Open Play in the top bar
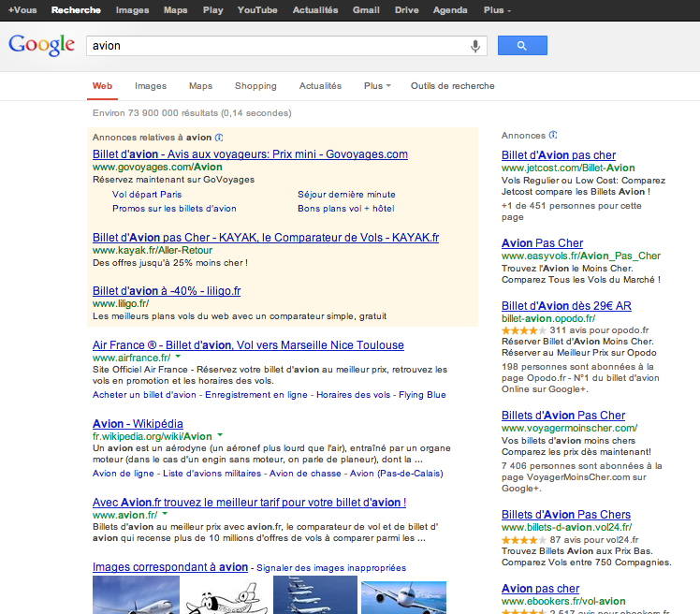This screenshot has width=700, height=614. [x=213, y=9]
